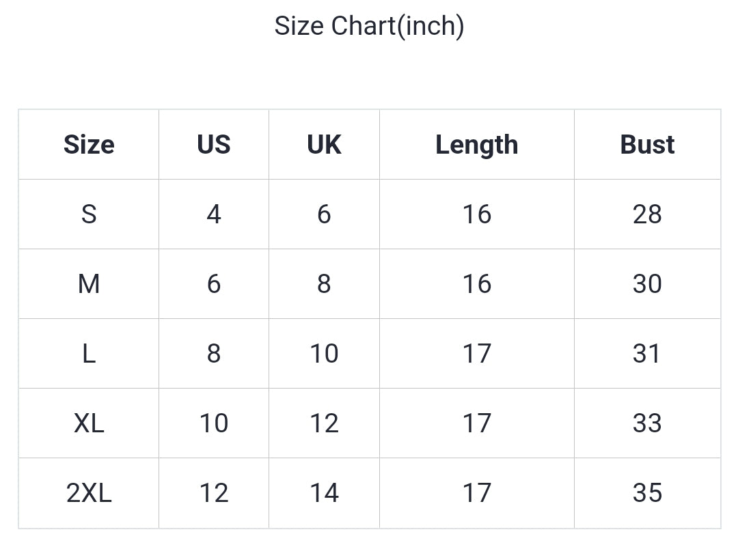Select the UK value 14 for size 2XL
This screenshot has width=738, height=560.
[324, 493]
